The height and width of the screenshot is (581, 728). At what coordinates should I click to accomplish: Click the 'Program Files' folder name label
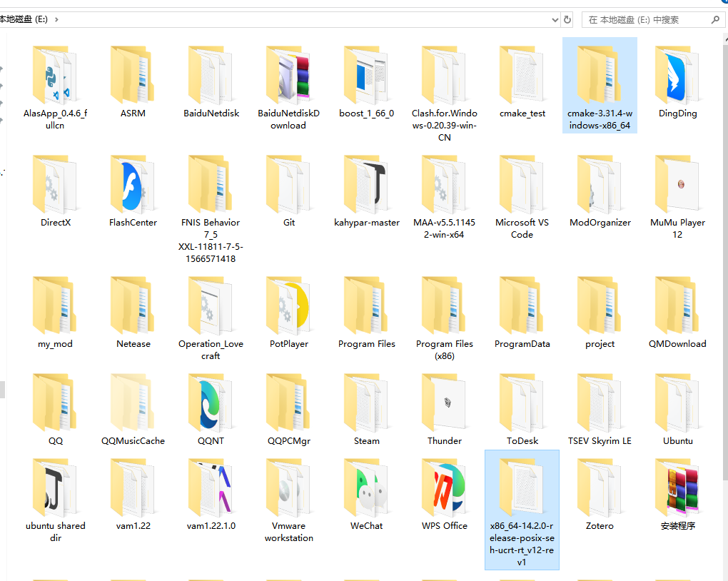(366, 344)
